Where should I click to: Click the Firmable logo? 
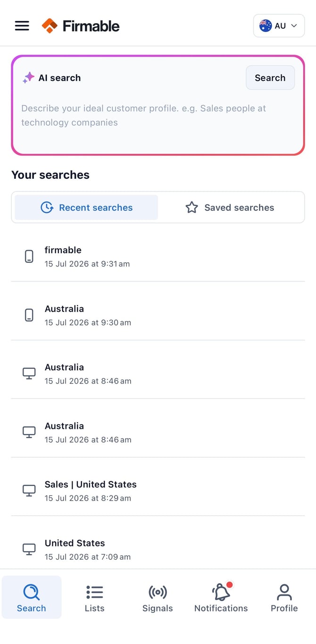pyautogui.click(x=81, y=26)
